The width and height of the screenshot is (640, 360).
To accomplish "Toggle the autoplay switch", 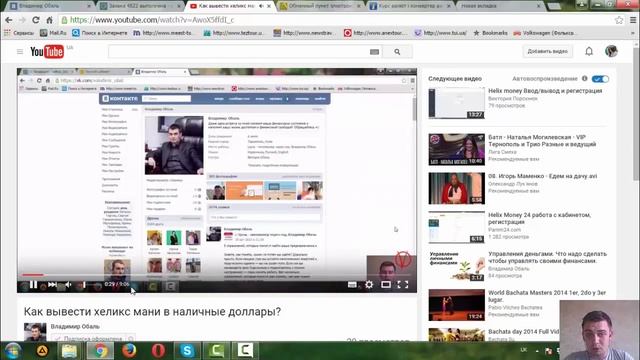I will coord(600,79).
